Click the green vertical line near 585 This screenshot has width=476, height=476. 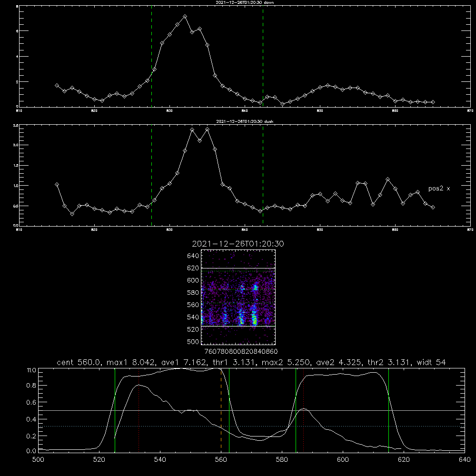[x=296, y=410]
